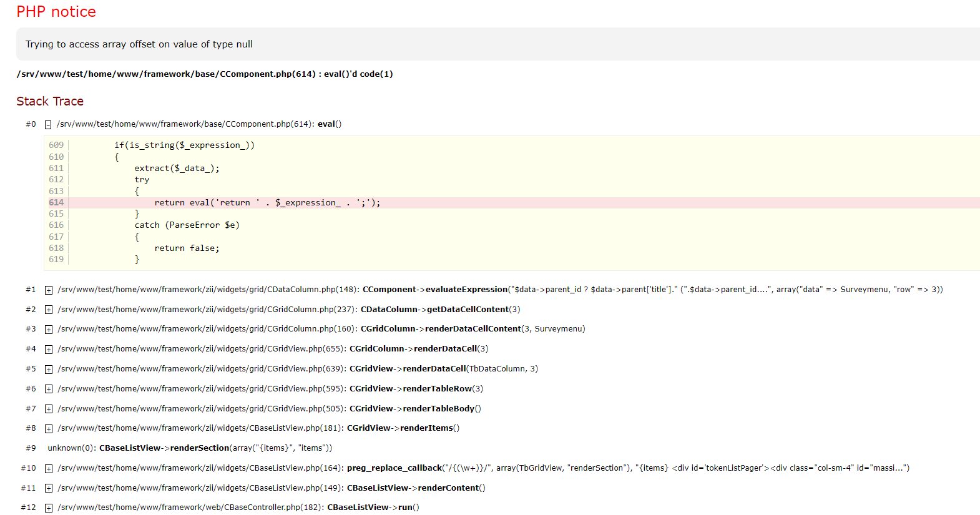This screenshot has width=980, height=515.
Task: Expand stack frame #4 CGridView.php(655)
Action: click(x=49, y=350)
